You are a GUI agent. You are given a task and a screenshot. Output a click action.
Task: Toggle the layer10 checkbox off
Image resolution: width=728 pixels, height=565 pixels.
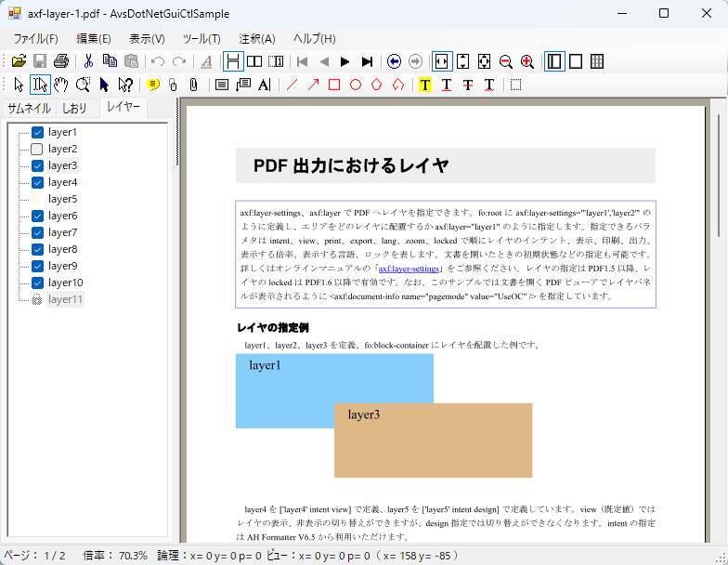coord(37,282)
